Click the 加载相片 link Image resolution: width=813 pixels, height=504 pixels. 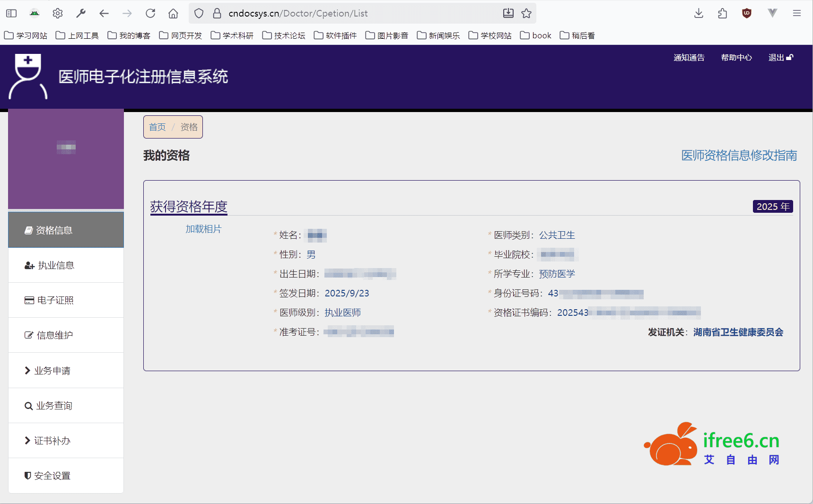point(203,229)
